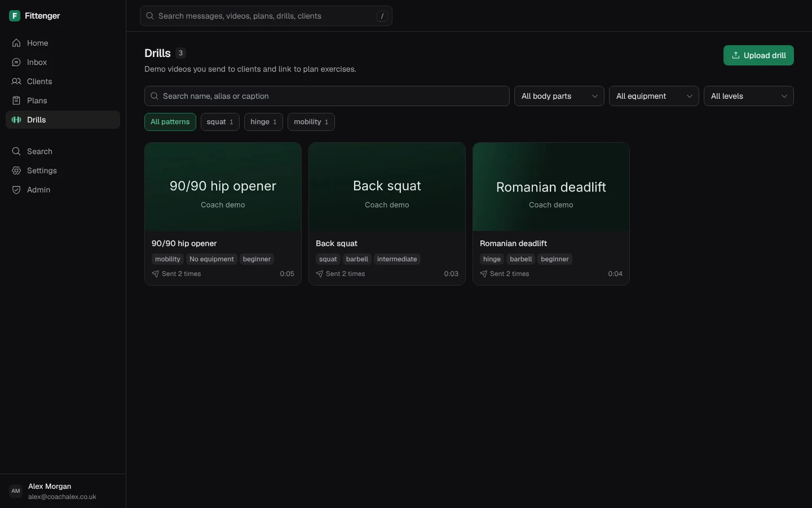Click send icon on 90/90 hip opener card
Viewport: 812px width, 508px height.
point(156,274)
